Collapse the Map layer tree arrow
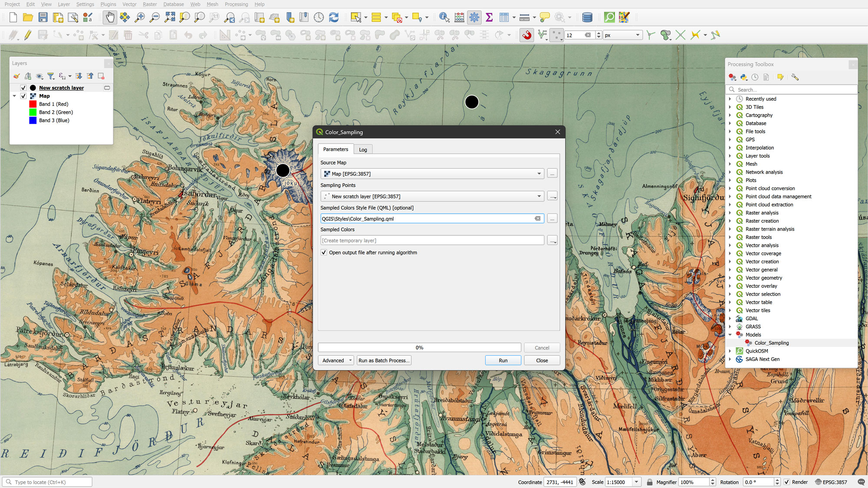Screen dimensions: 868x488 coord(14,96)
